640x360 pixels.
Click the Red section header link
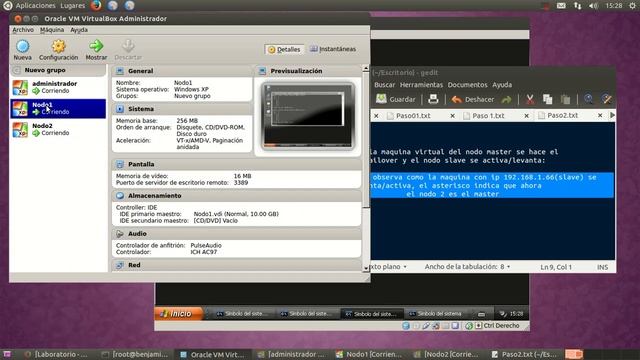(134, 265)
